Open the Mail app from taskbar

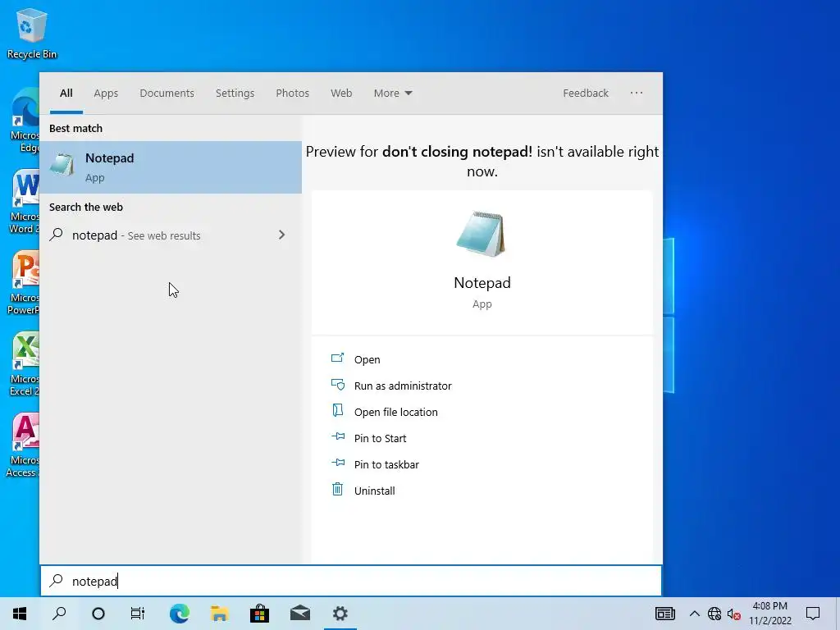pos(300,614)
